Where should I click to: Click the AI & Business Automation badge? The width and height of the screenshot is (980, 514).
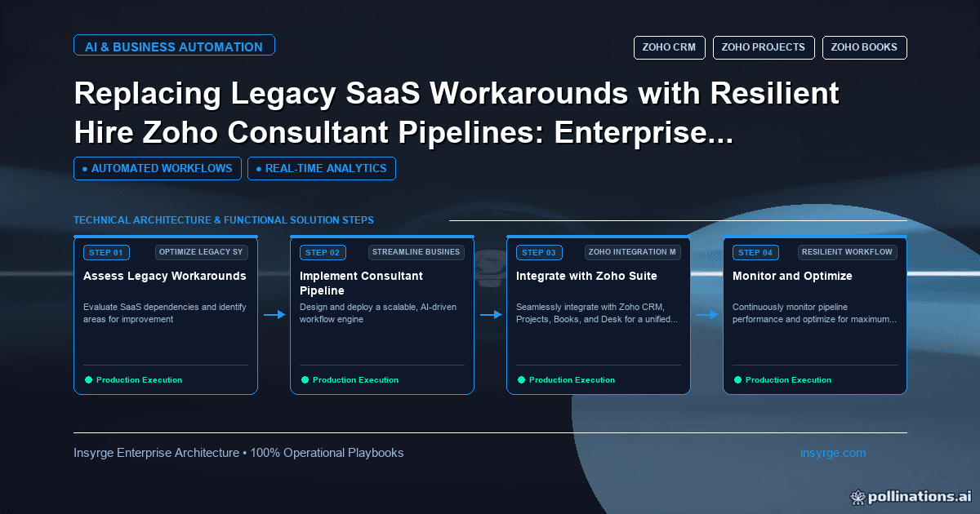174,46
